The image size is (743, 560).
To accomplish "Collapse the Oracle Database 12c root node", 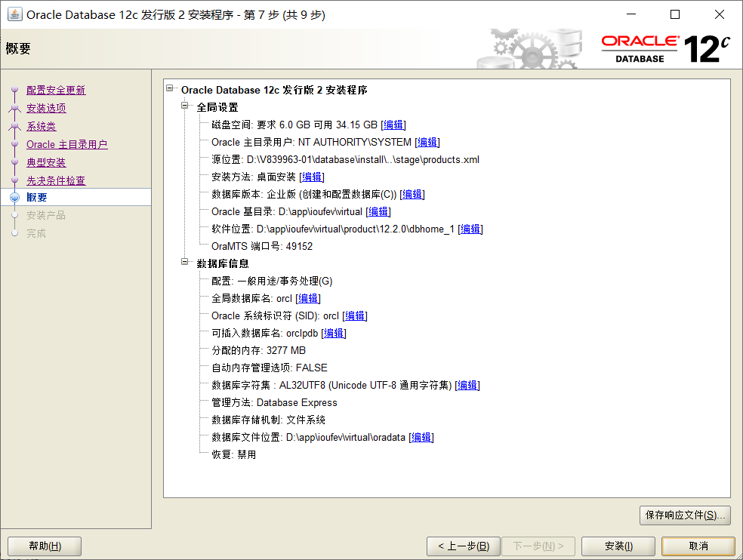I will tap(170, 88).
